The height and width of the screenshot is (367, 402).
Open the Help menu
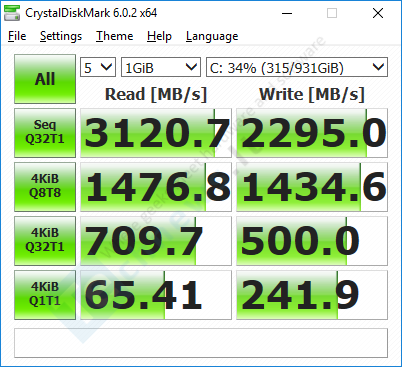tap(159, 36)
